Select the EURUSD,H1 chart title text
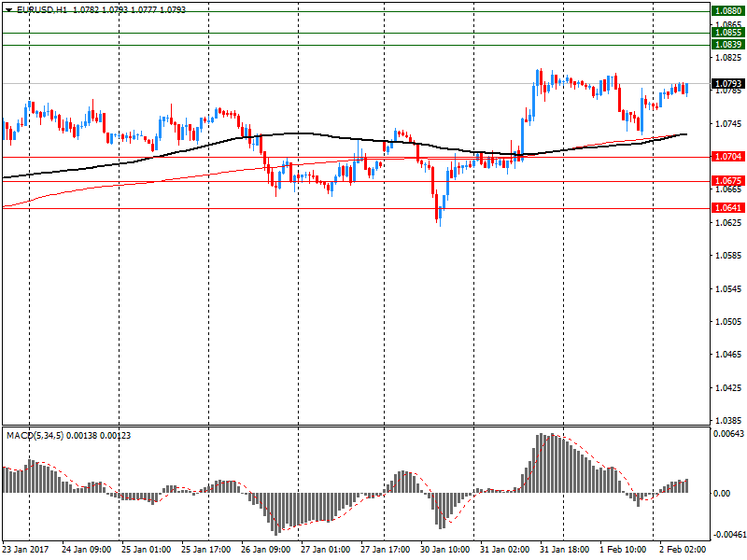The width and height of the screenshot is (747, 560). pos(42,9)
